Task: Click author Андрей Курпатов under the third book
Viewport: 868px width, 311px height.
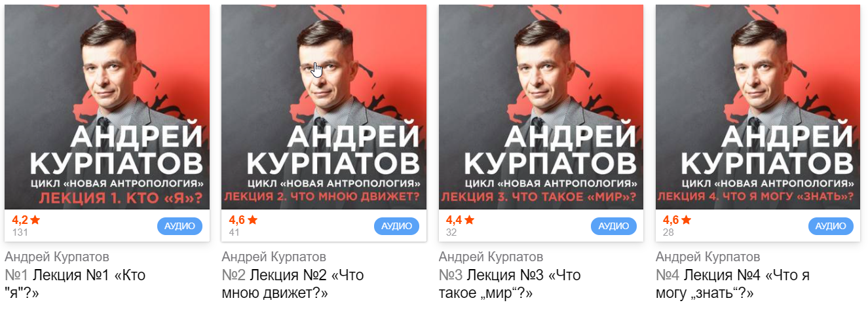Action: [491, 257]
